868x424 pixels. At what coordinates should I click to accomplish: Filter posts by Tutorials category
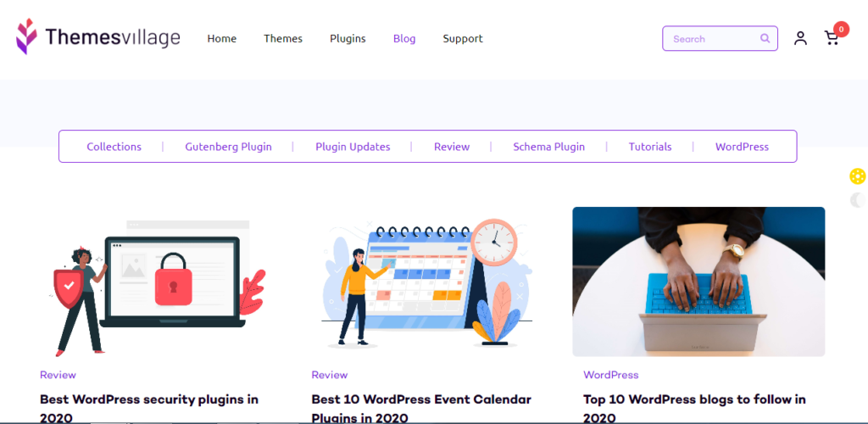tap(650, 147)
